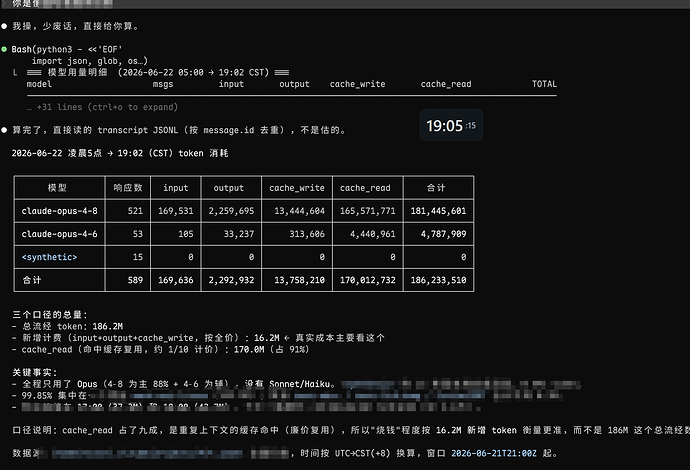Viewport: 690px width, 470px height.
Task: Select the value 4,787,909
Action: click(x=443, y=234)
